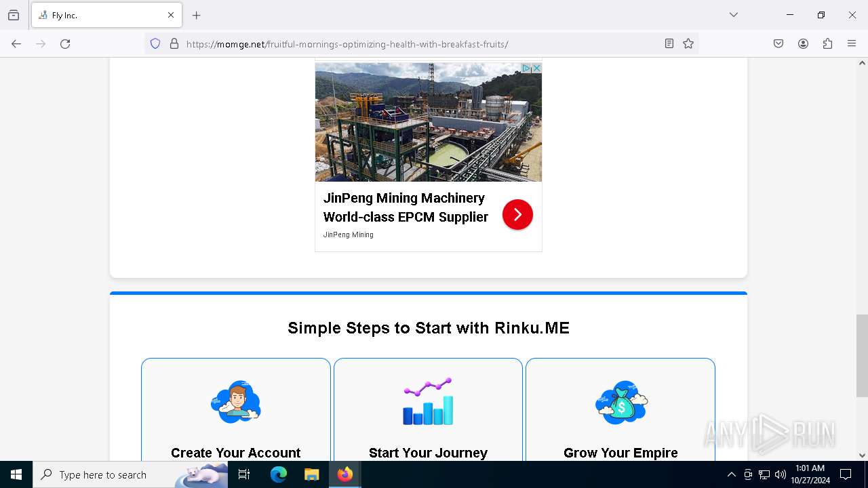Open the notification center icon
868x488 pixels.
coord(846,474)
